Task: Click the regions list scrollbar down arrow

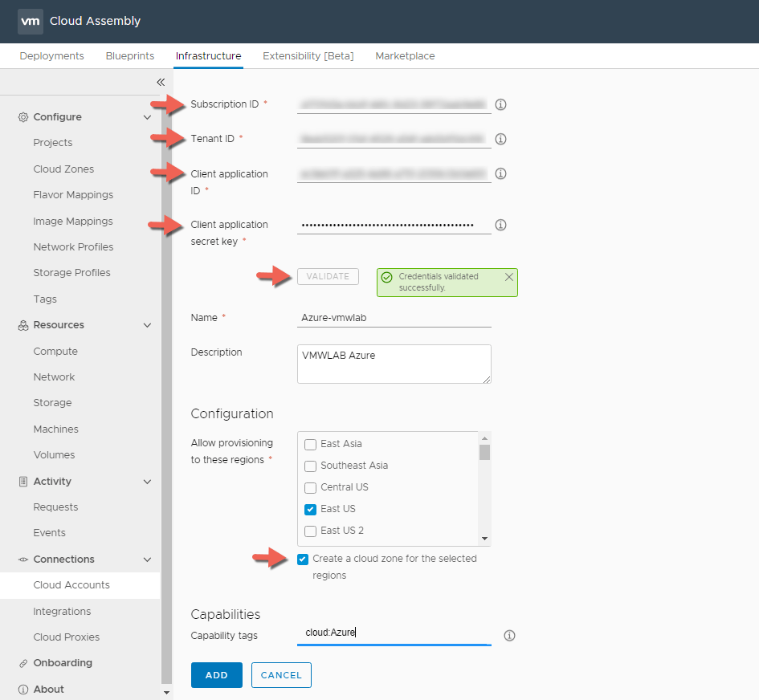Action: (x=484, y=539)
